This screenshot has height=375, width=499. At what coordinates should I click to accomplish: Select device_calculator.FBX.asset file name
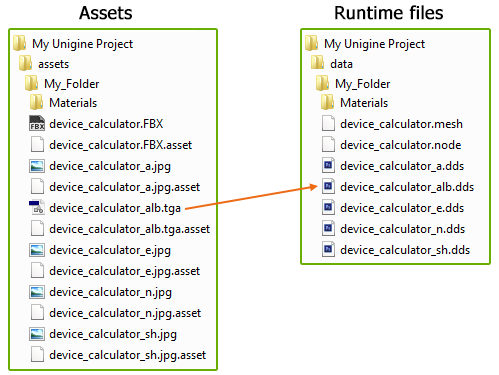pyautogui.click(x=121, y=145)
